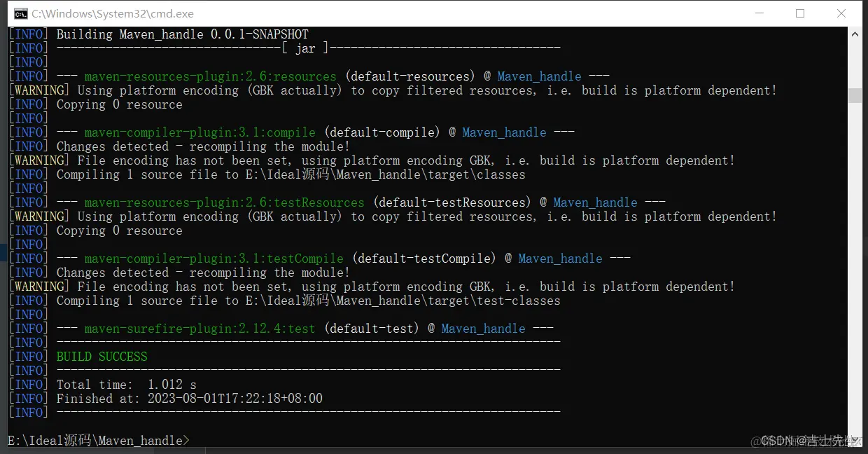Click the scrollbar down arrow
Image resolution: width=868 pixels, height=454 pixels.
point(855,441)
